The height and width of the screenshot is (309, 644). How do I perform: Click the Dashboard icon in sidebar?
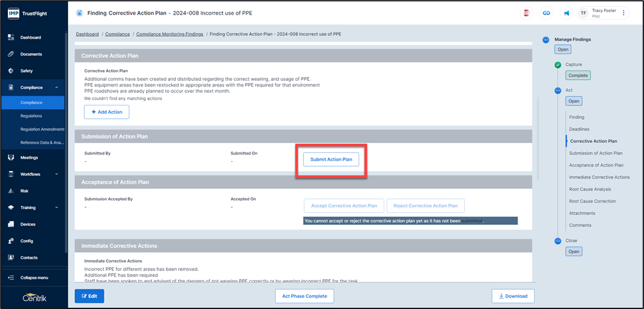tap(11, 37)
